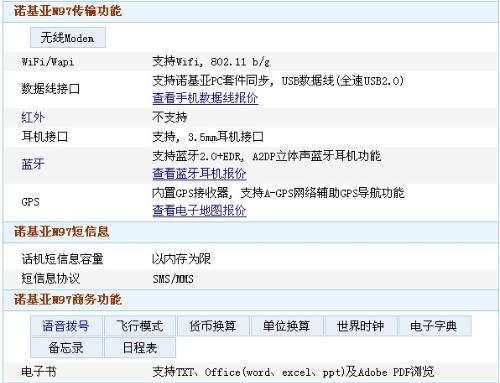Viewport: 500px width, 383px height.
Task: Click the 支持TXT、Office value text
Action: [293, 371]
